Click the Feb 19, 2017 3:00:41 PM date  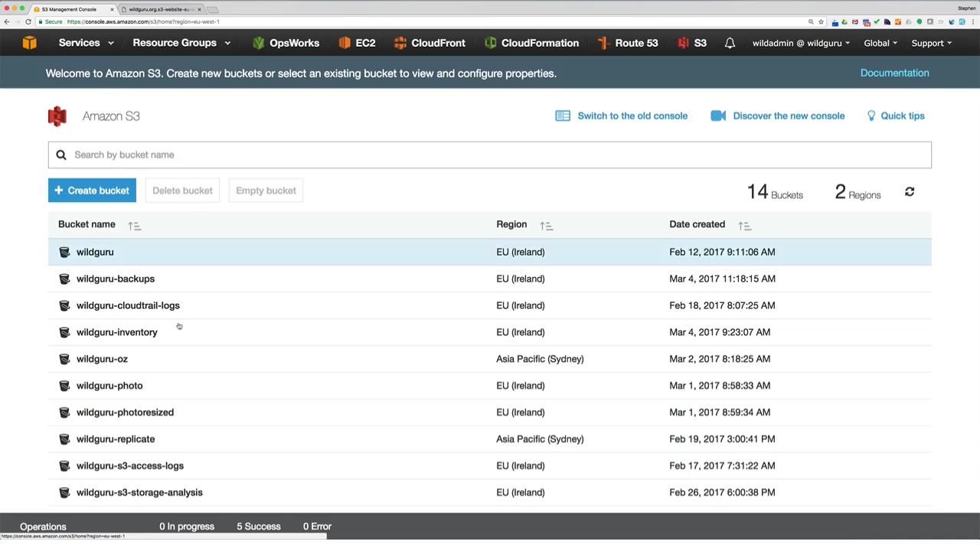[x=722, y=439]
